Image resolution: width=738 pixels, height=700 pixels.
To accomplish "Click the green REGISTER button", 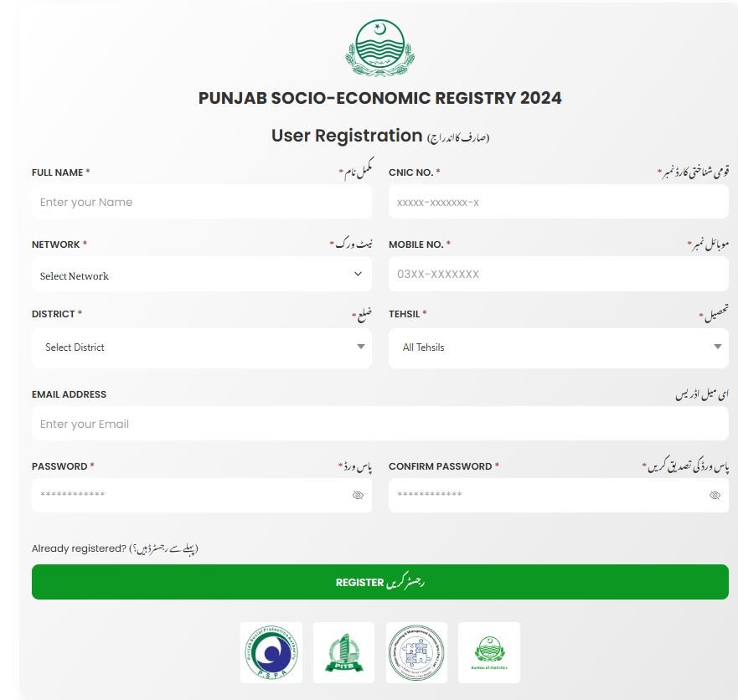I will [379, 581].
